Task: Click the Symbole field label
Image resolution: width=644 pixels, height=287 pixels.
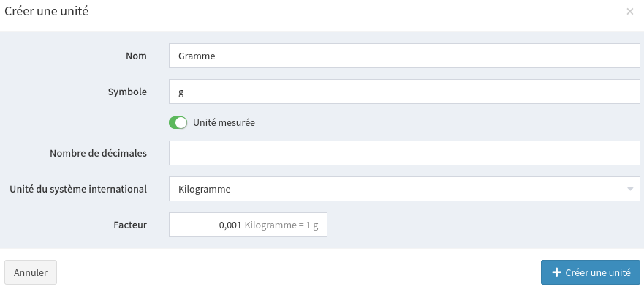Action: point(127,92)
